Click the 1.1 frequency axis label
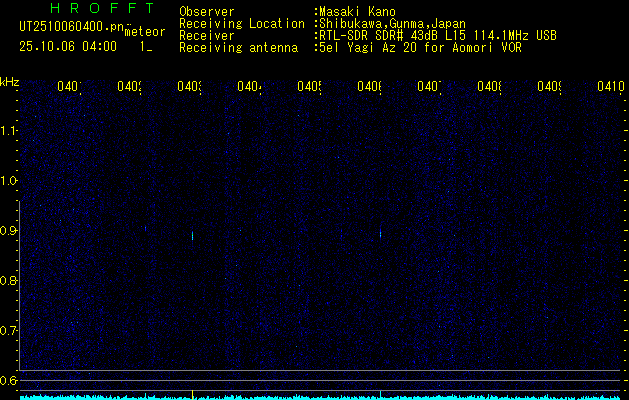This screenshot has height=400, width=629. (x=8, y=131)
